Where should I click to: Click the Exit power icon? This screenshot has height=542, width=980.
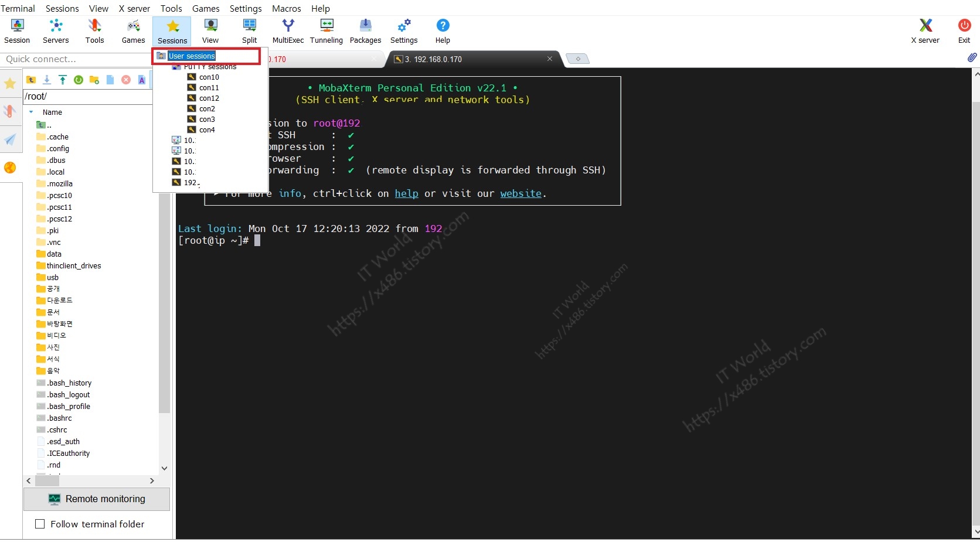point(964,31)
